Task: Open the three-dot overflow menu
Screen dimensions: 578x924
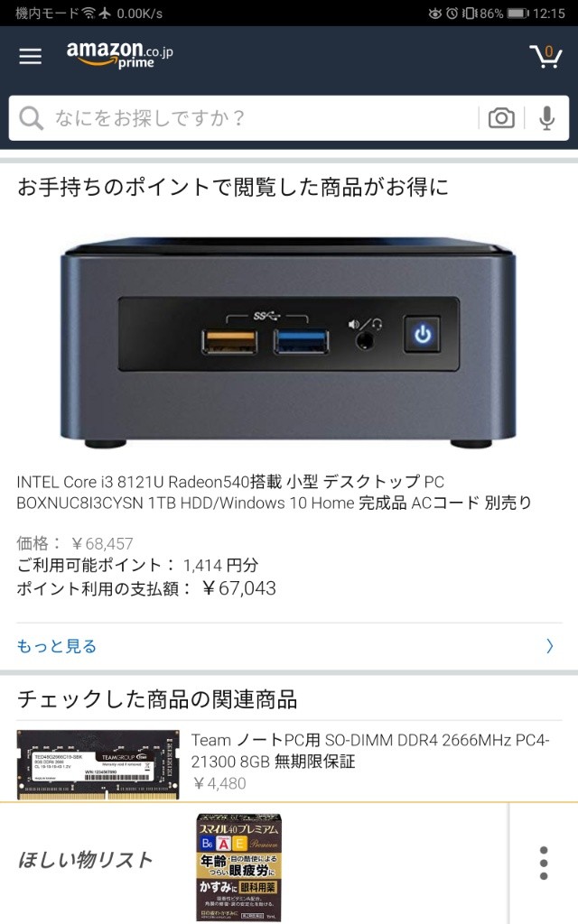Action: point(543,864)
